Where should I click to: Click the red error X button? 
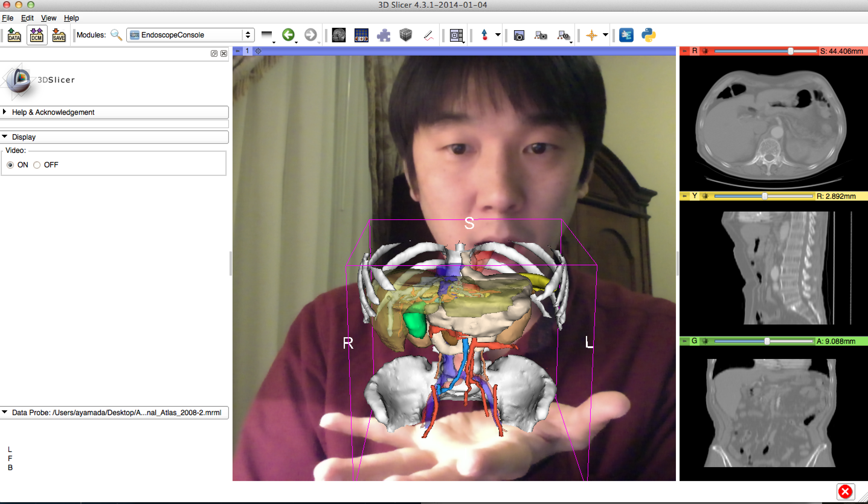click(845, 492)
